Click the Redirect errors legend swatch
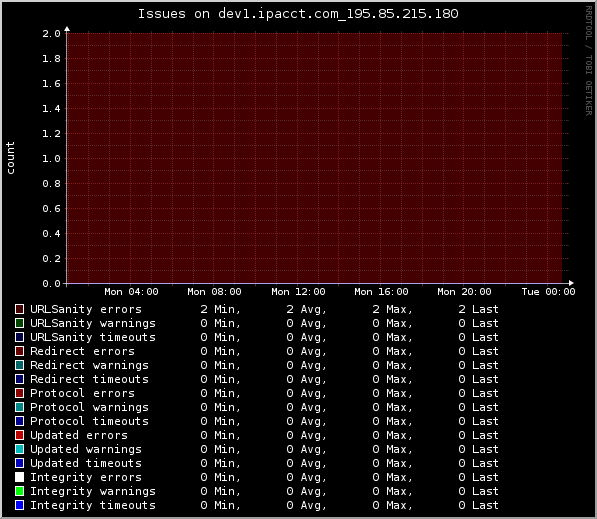The image size is (597, 519). pos(19,351)
